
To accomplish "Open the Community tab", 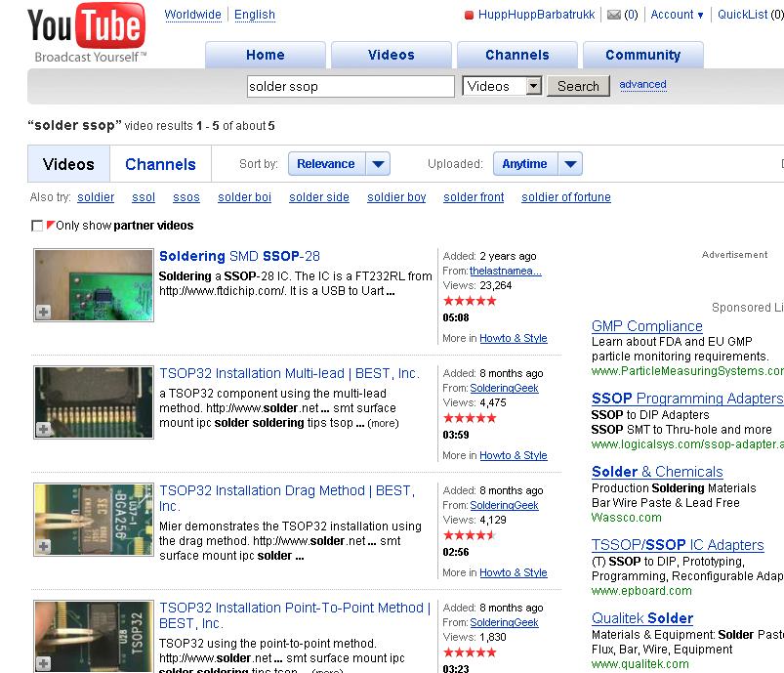I will pyautogui.click(x=643, y=55).
